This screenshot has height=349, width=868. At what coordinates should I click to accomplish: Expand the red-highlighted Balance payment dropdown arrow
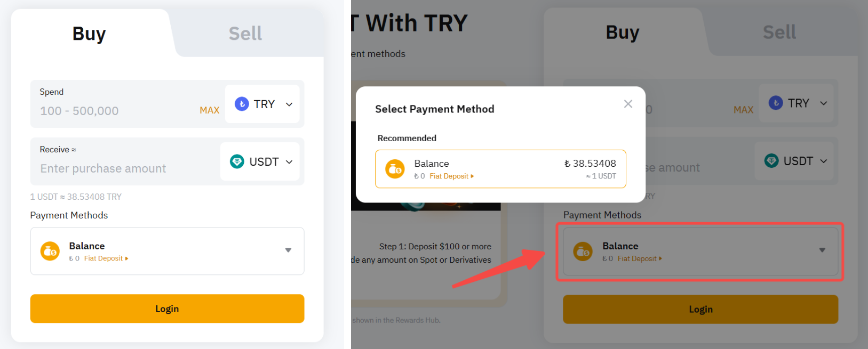click(822, 250)
